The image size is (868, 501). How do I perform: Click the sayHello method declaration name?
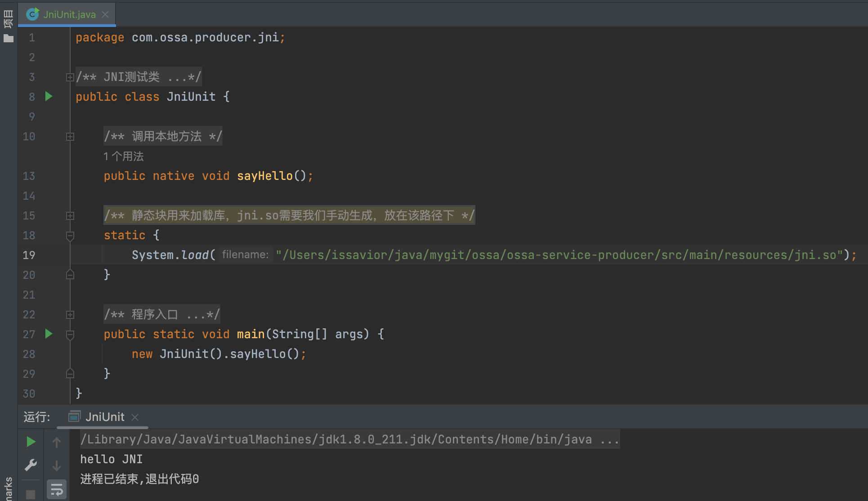265,176
